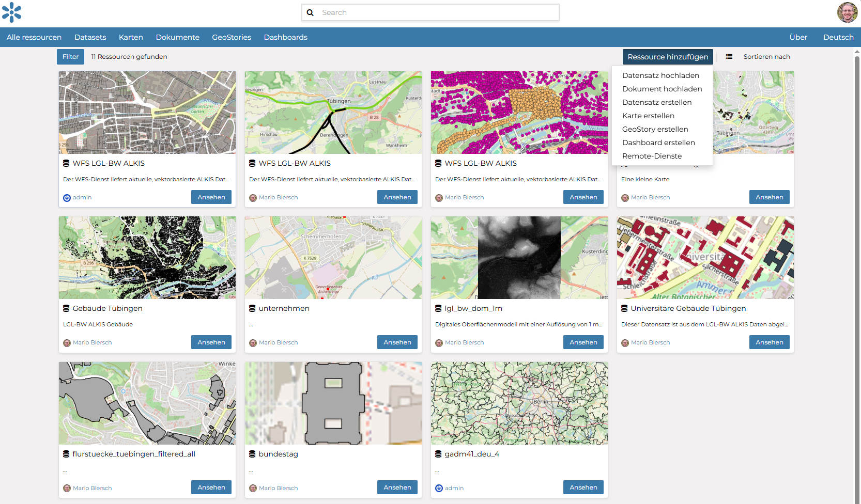Click Mario Blersch avatar on unternehmen card
Screen dimensions: 861x504
click(253, 343)
